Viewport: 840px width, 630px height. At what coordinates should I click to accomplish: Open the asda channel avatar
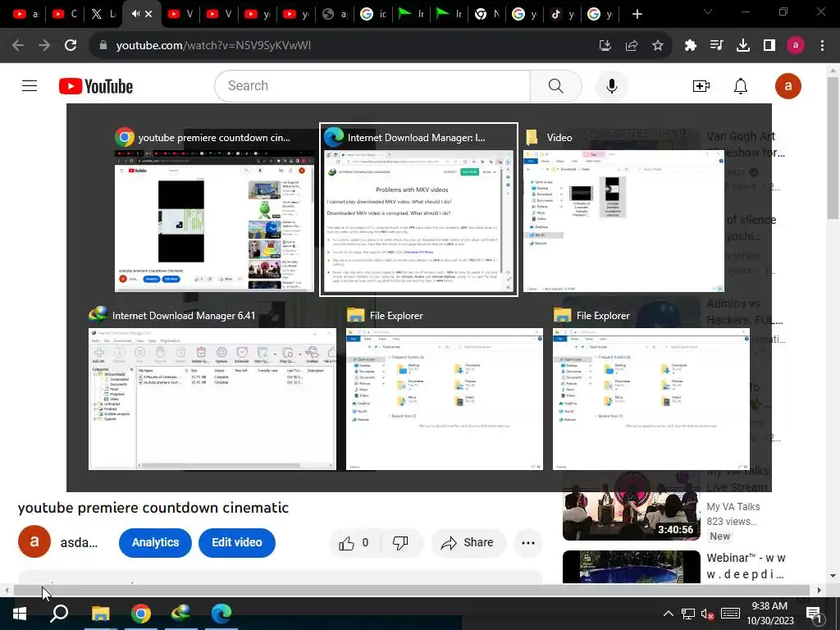(x=34, y=541)
